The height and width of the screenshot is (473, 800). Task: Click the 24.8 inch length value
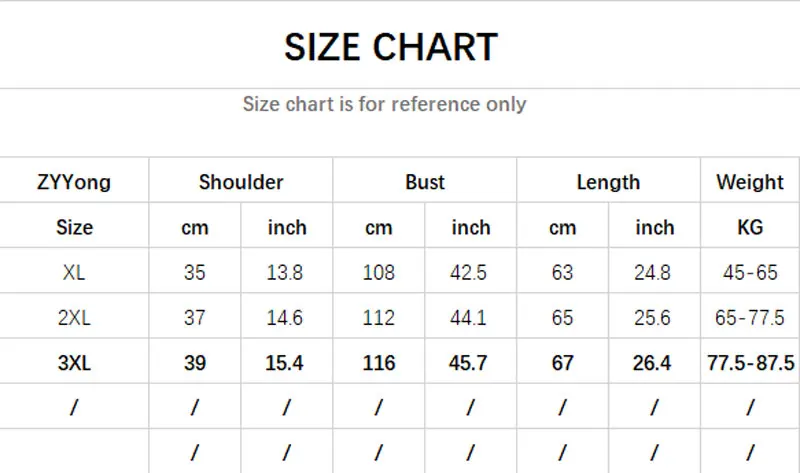(652, 272)
